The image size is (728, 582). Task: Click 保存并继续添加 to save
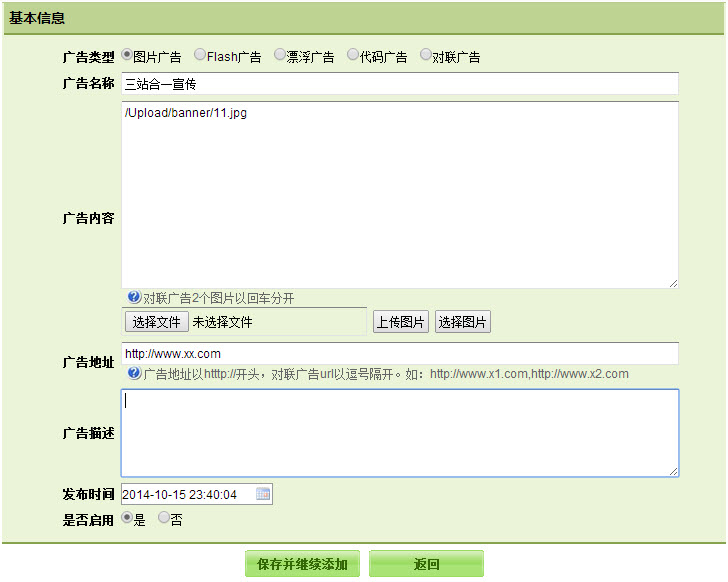302,564
